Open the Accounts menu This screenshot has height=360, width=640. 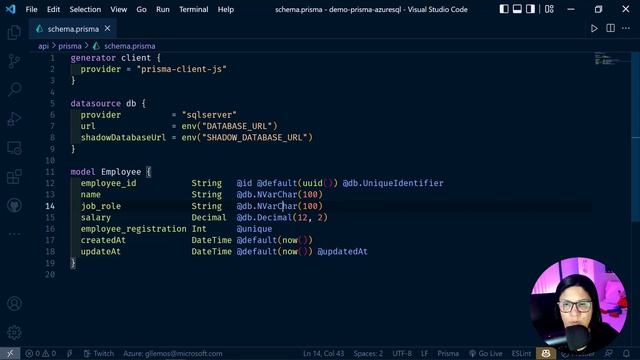pyautogui.click(x=14, y=304)
